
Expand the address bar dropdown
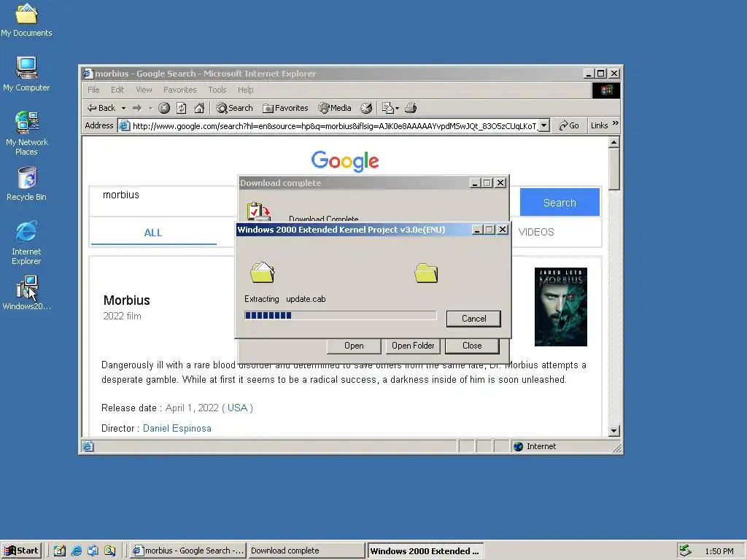coord(544,125)
